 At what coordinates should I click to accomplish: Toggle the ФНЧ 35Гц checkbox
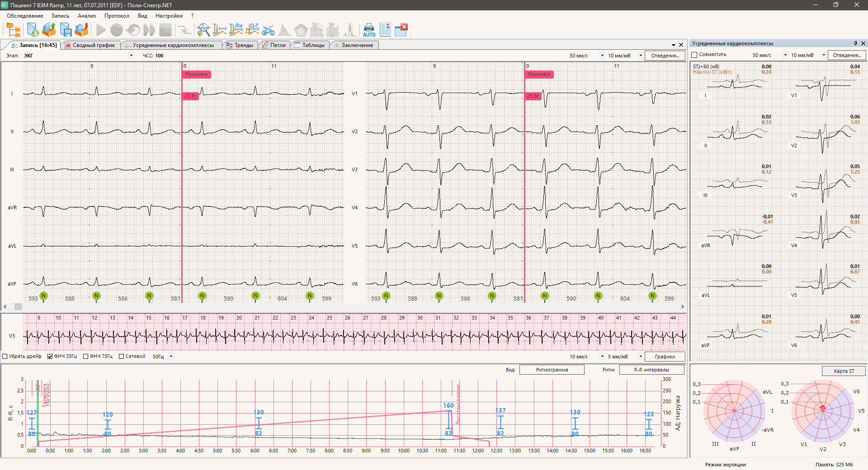coord(50,357)
